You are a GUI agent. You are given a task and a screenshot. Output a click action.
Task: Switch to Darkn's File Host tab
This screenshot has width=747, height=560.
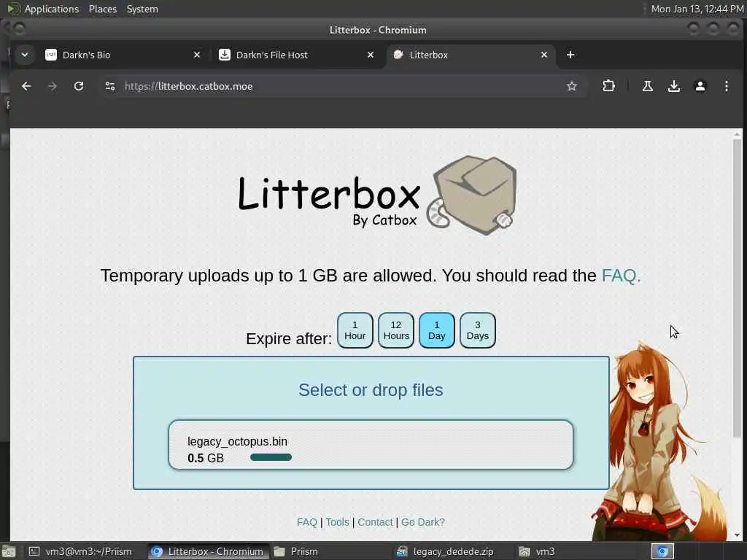[x=296, y=55]
